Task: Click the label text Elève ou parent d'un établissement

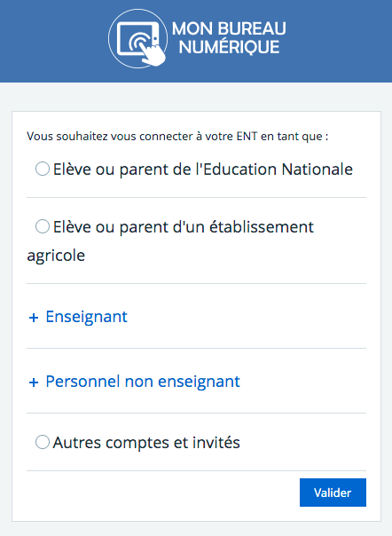Action: (x=184, y=227)
